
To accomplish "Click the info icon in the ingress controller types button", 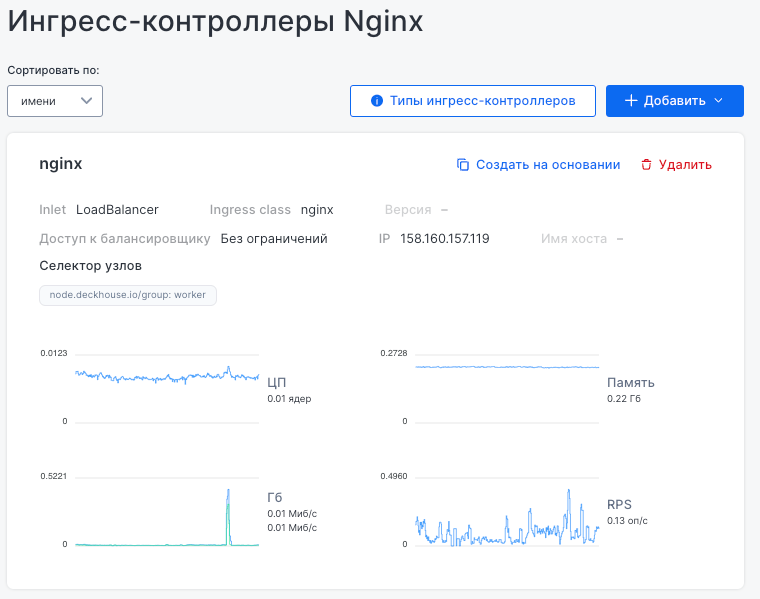I will [x=377, y=101].
